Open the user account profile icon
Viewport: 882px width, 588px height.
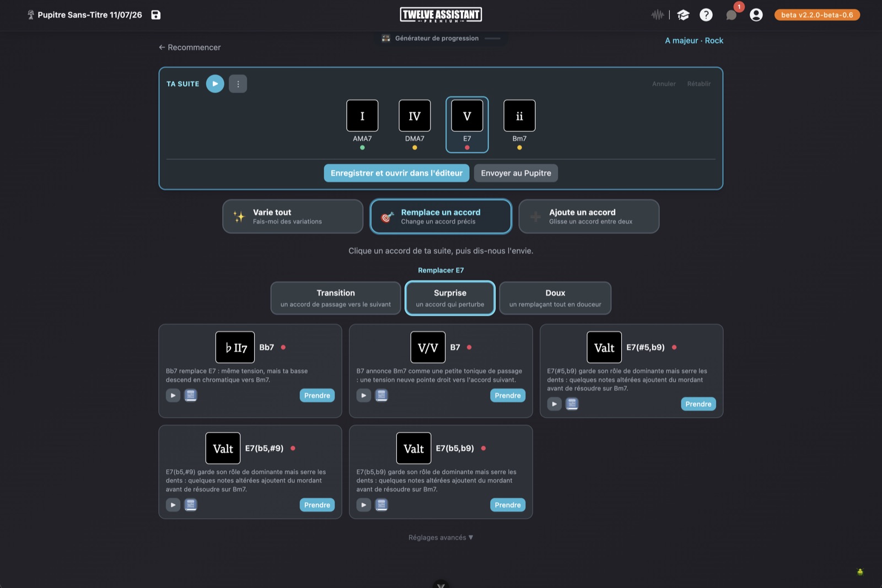point(756,15)
